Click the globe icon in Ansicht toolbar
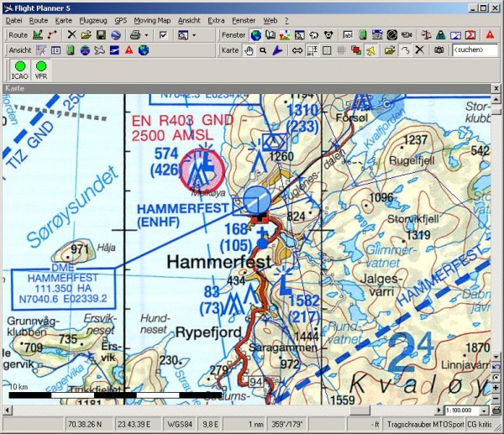The image size is (504, 434). tap(144, 50)
